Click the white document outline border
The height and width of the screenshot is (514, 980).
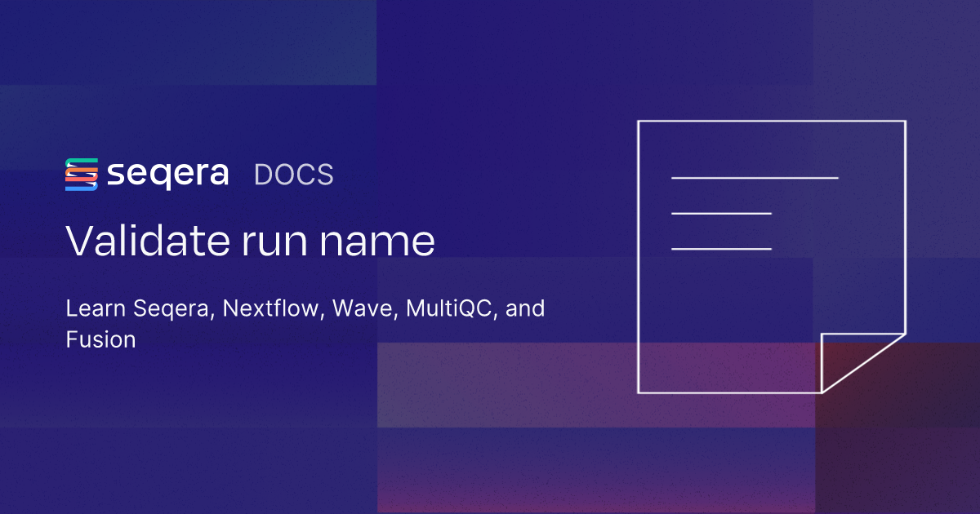click(x=638, y=245)
